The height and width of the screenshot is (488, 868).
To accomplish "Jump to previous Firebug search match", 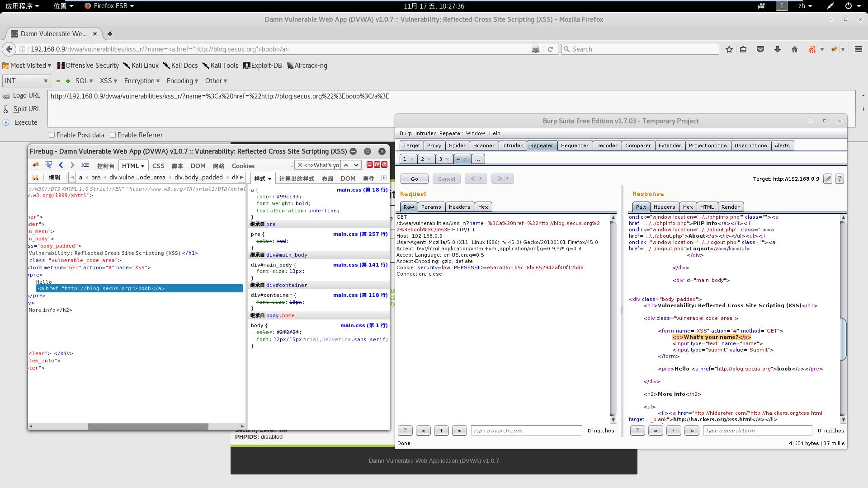I will click(x=346, y=165).
